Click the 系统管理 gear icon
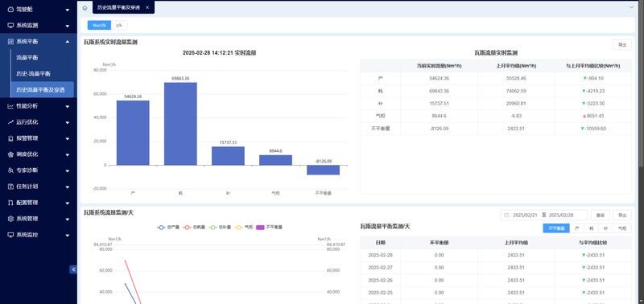 10,219
